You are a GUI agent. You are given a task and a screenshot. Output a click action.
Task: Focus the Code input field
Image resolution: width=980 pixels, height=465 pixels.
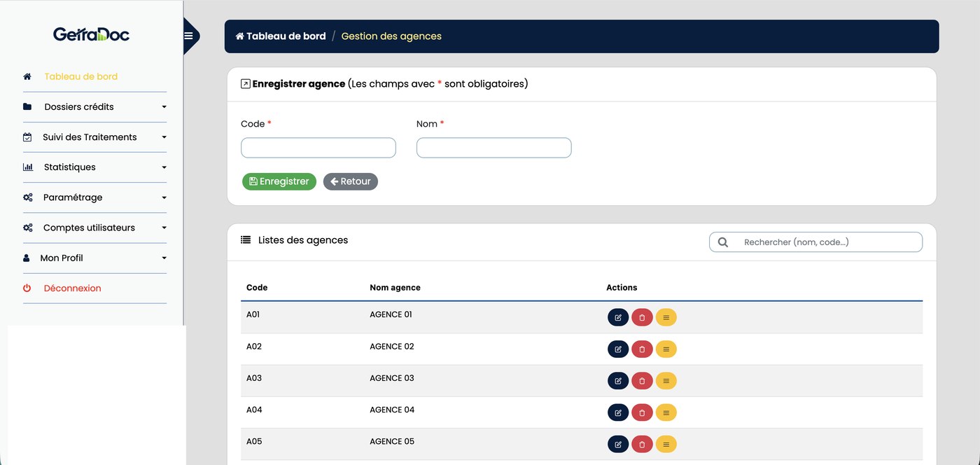(318, 148)
